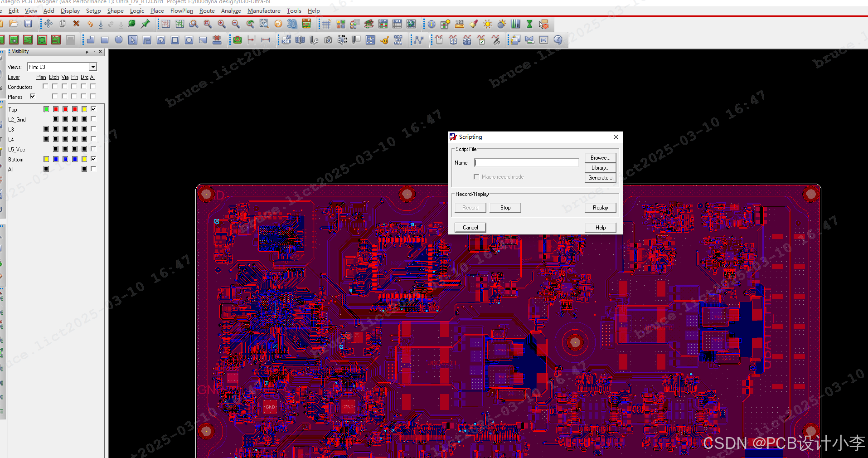The height and width of the screenshot is (458, 868).
Task: Click Stop in Record/Replay
Action: click(505, 208)
